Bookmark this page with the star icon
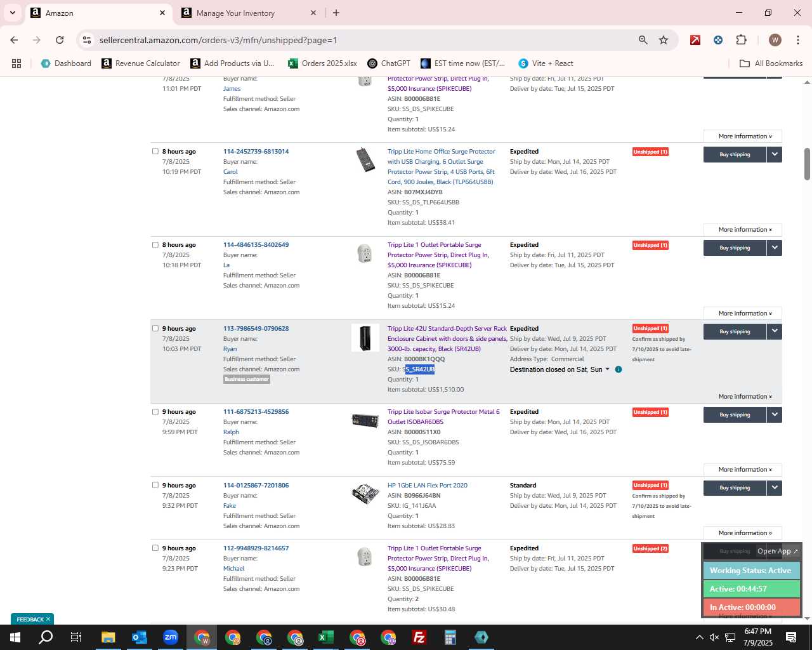812x650 pixels. 664,40
